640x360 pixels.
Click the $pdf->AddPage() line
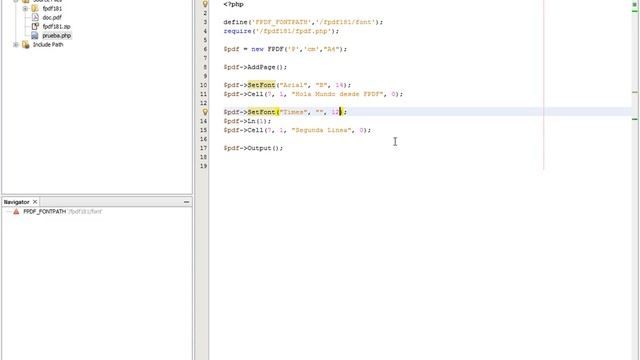pos(255,67)
